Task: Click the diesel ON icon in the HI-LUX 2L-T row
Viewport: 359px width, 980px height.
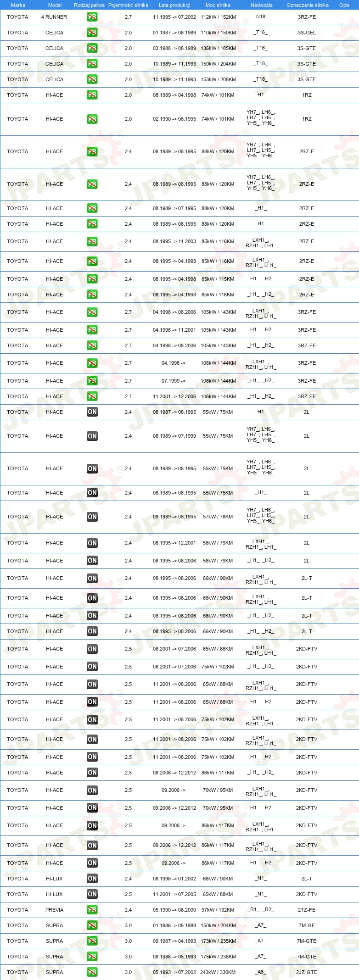Action: pos(92,879)
